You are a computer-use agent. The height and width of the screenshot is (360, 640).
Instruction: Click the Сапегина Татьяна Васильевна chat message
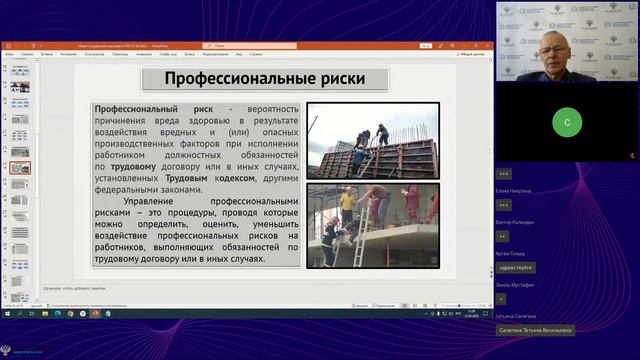[535, 330]
